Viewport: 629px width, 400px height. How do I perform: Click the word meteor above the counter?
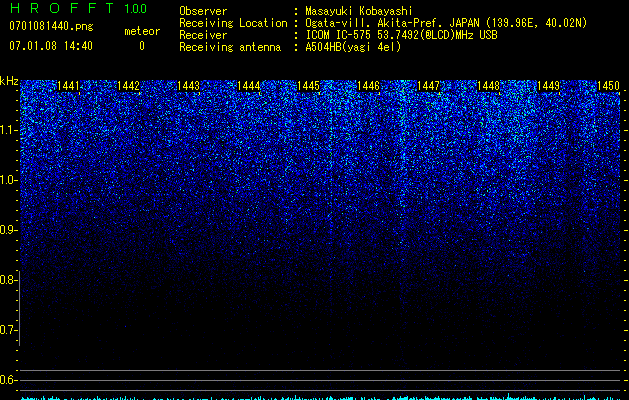[142, 31]
